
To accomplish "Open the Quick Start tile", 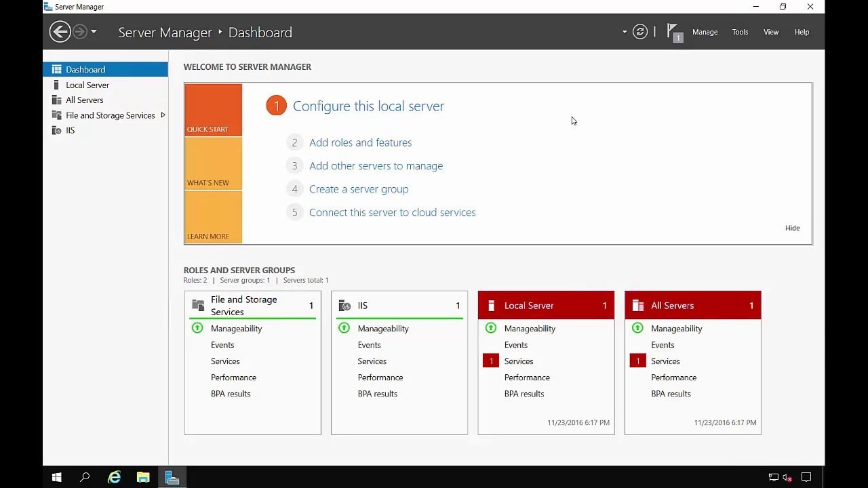I will click(213, 110).
